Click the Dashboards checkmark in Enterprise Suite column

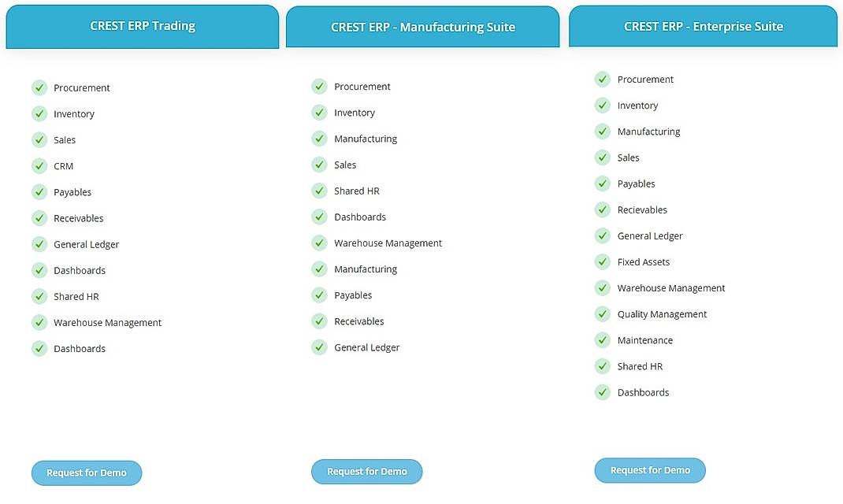(602, 391)
